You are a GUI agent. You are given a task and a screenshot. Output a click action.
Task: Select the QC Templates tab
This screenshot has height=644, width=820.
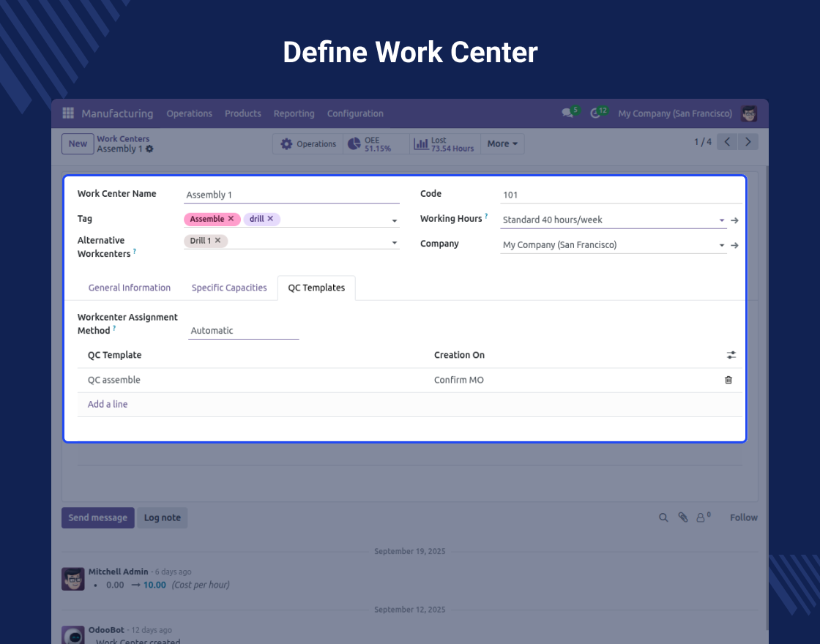pyautogui.click(x=316, y=288)
